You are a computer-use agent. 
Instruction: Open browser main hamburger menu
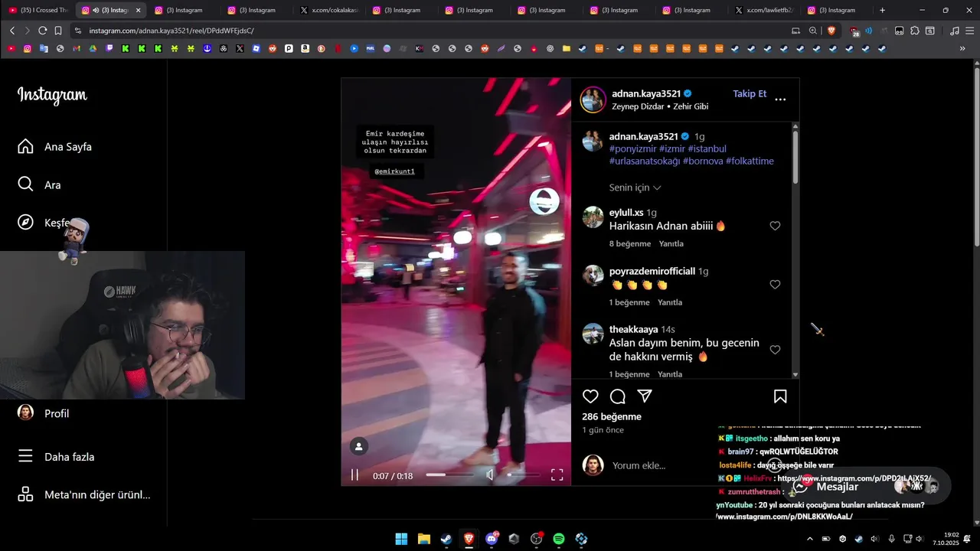[x=969, y=31]
